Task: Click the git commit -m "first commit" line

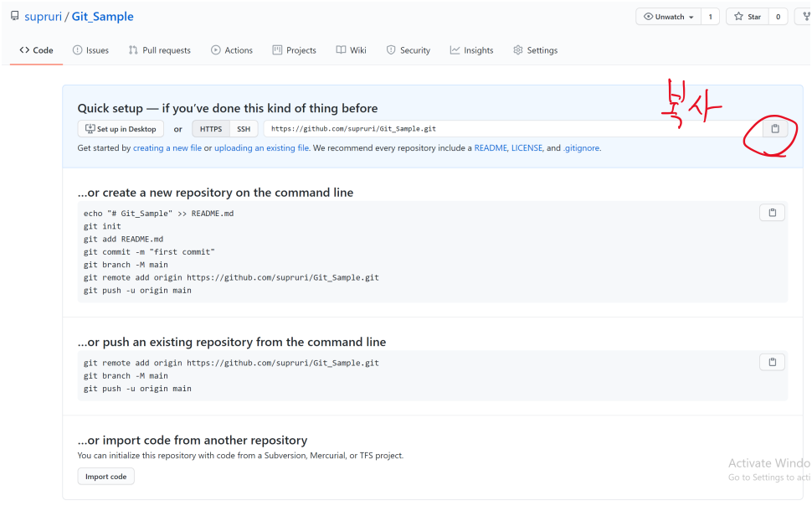Action: coord(149,252)
